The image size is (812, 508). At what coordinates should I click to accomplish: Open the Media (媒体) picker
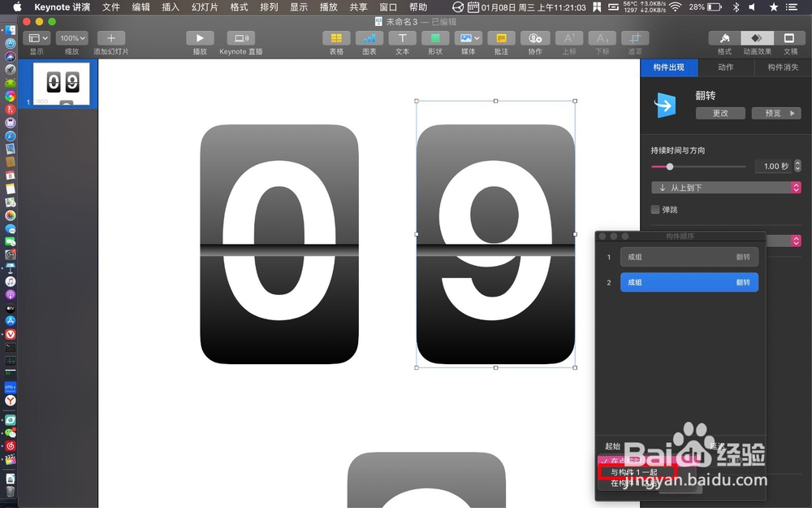click(469, 38)
